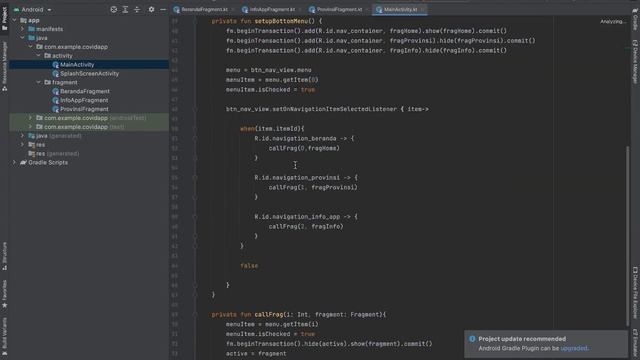Screen dimensions: 640x360
Task: Expand Gradle Scripts node
Action: tap(15, 162)
